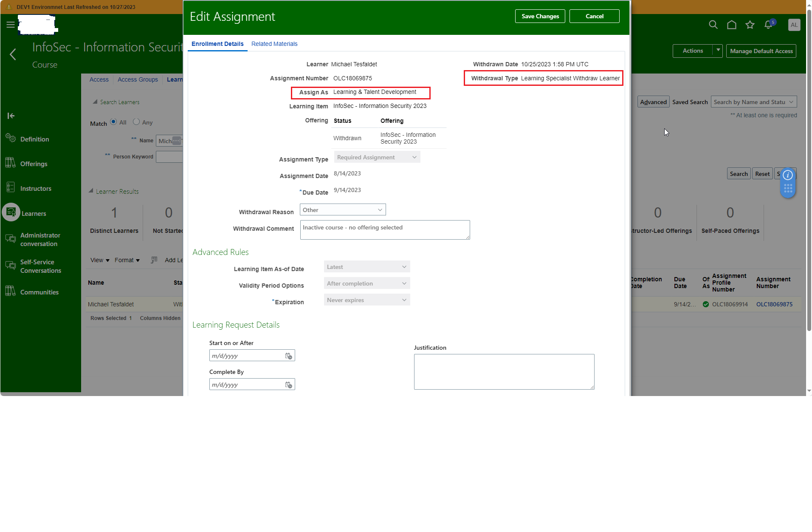
Task: Click the Save Changes button
Action: 540,16
